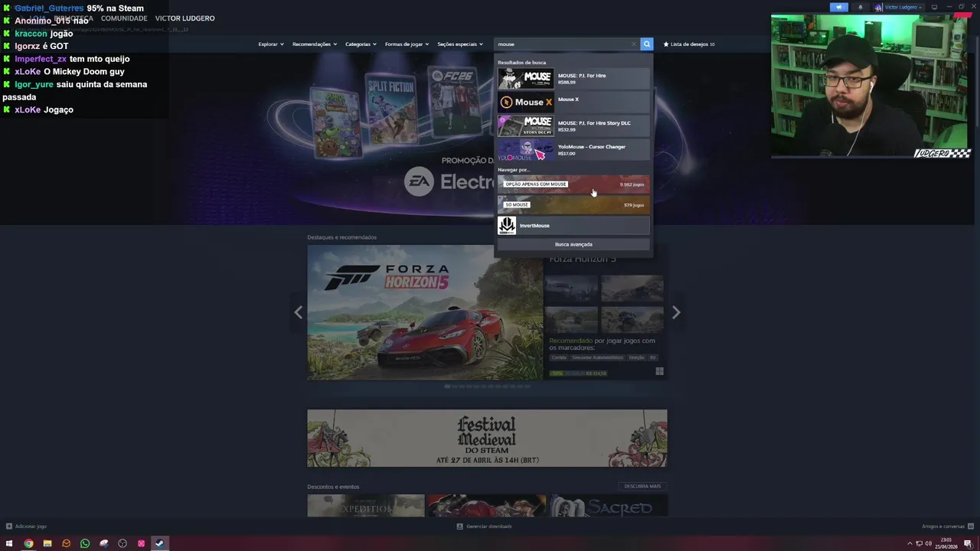
Task: Open WhatsApp from the taskbar
Action: 85,544
